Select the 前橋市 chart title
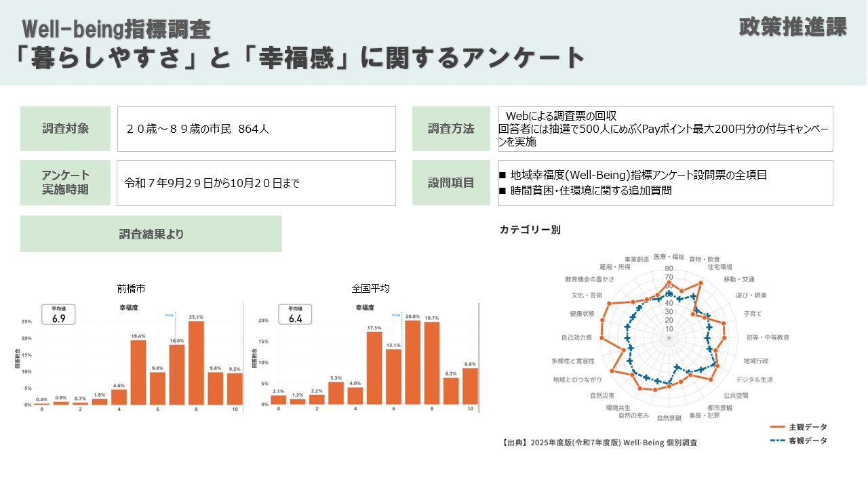 click(131, 289)
